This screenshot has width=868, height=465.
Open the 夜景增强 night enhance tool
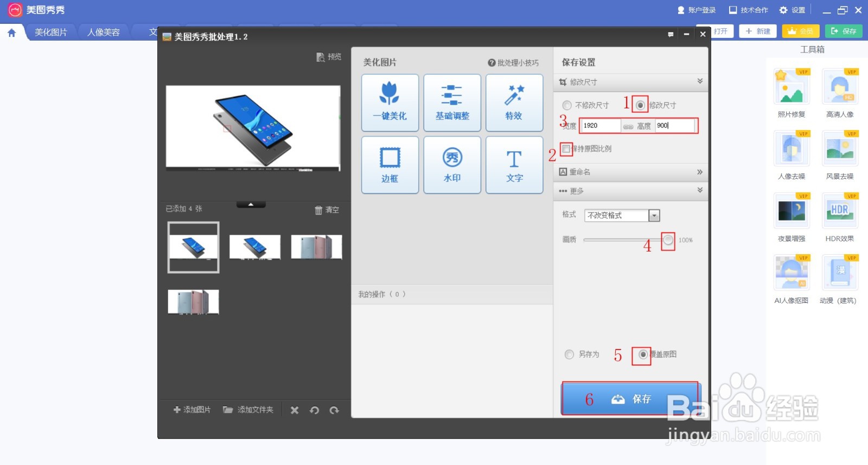(x=792, y=217)
